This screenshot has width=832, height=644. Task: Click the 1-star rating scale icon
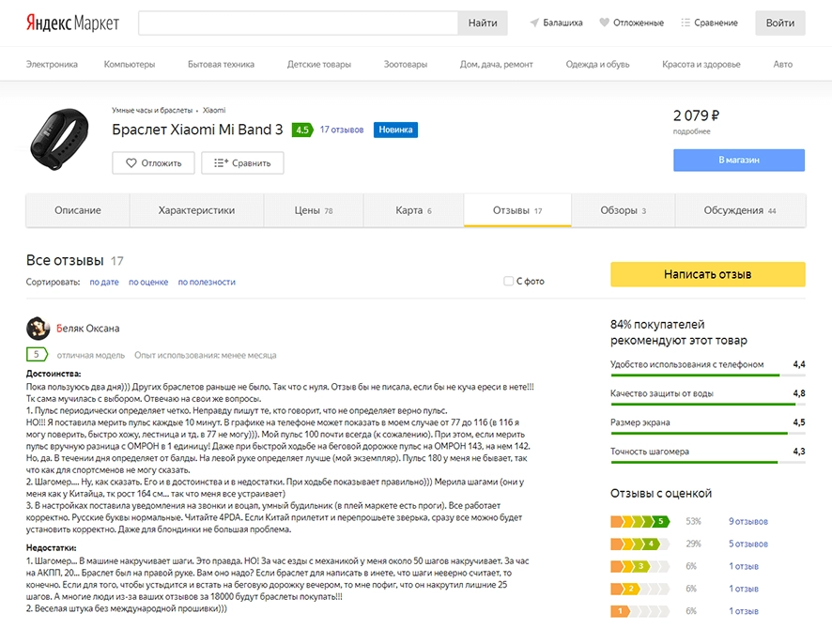coord(639,611)
